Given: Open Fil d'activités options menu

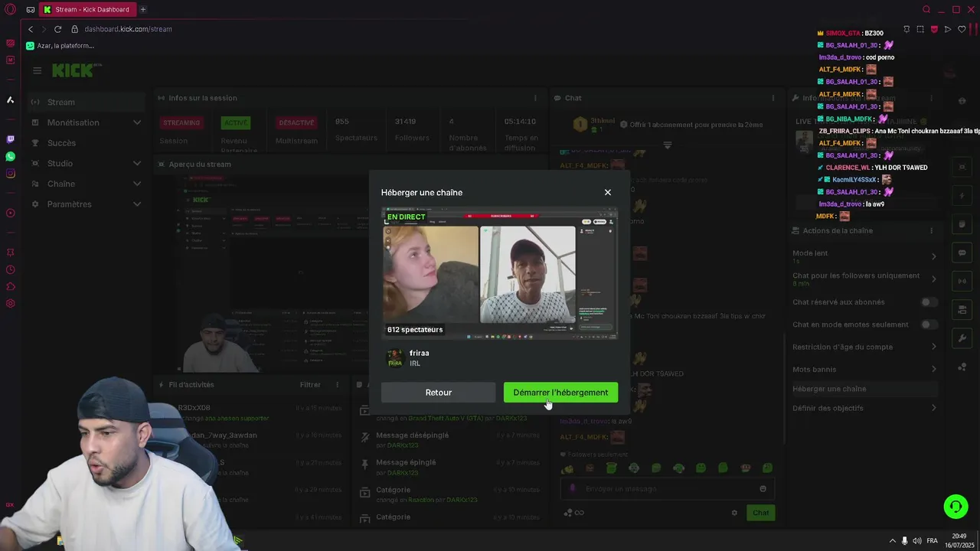Looking at the screenshot, I should click(337, 385).
